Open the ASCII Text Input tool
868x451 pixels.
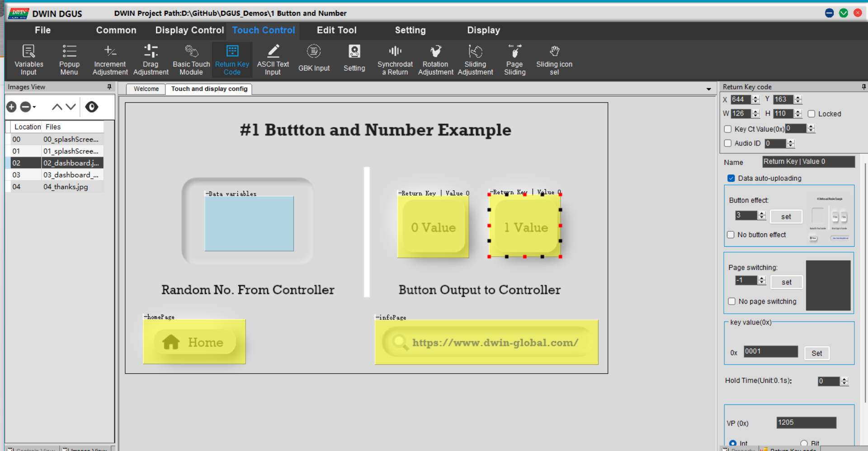point(272,59)
